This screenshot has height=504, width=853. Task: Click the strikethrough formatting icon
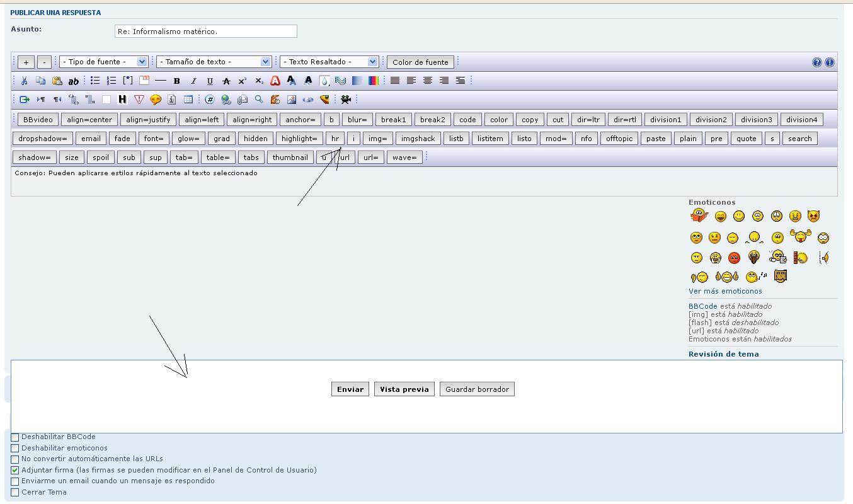click(226, 81)
